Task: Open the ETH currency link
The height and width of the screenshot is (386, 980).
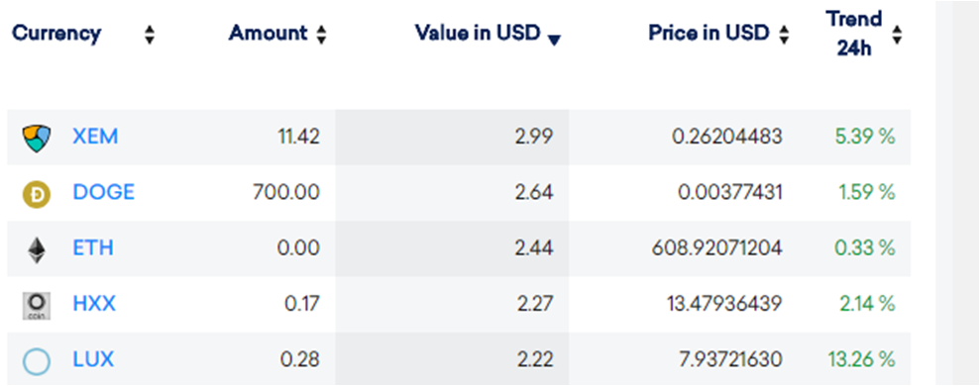Action: [93, 248]
